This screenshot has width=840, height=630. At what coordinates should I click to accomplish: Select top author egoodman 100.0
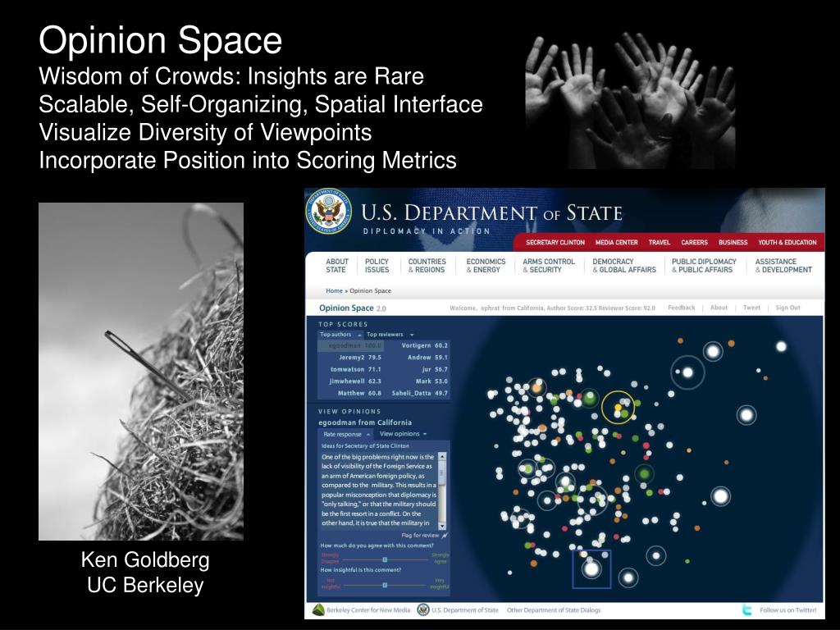351,345
